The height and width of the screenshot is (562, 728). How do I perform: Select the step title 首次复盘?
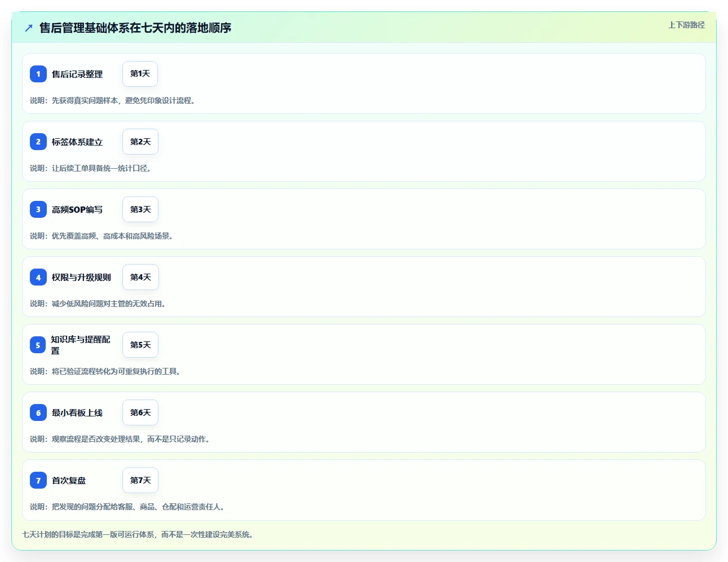pyautogui.click(x=69, y=480)
